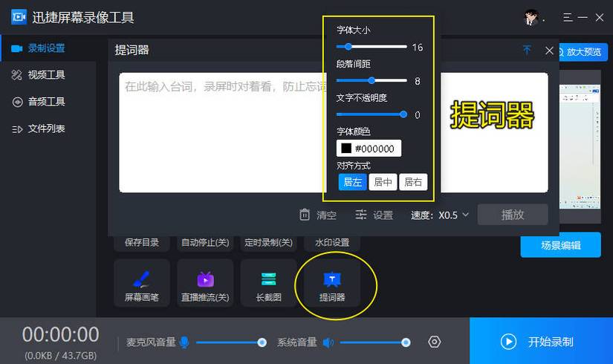Viewport: 613px width, 364px height.
Task: Click the screen preview thumbnail
Action: (x=580, y=146)
